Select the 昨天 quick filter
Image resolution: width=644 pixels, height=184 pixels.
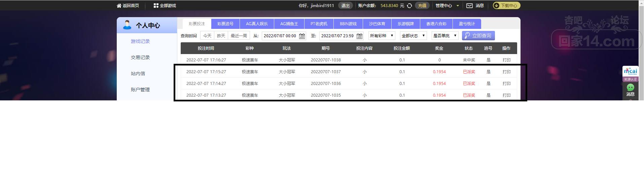click(x=221, y=36)
